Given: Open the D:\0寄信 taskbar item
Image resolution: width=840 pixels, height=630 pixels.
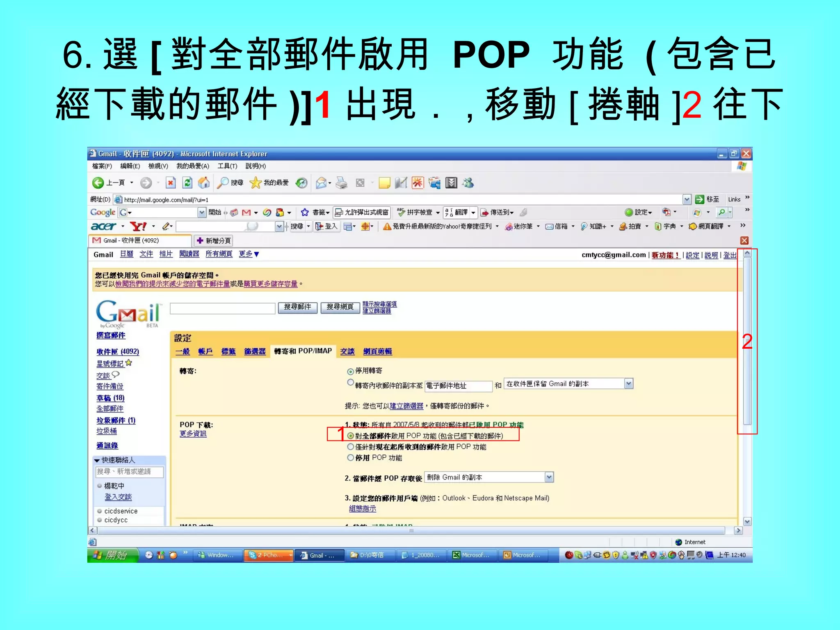Looking at the screenshot, I should coord(370,555).
